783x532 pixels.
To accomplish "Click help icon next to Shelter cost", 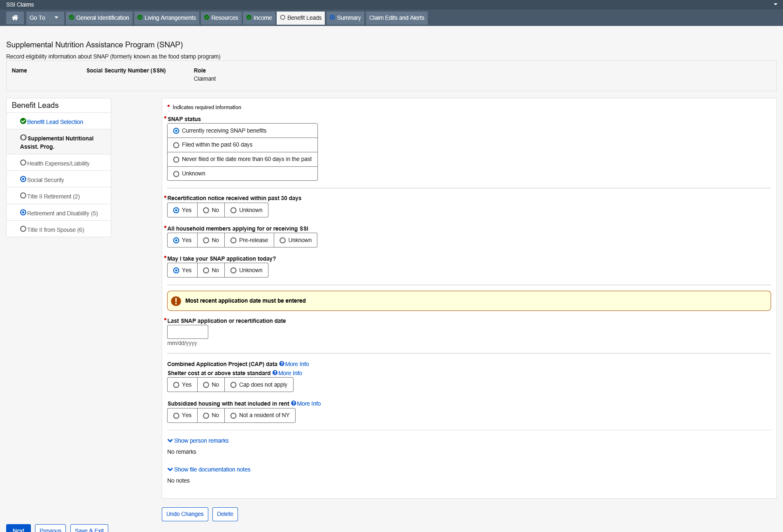I will [275, 373].
